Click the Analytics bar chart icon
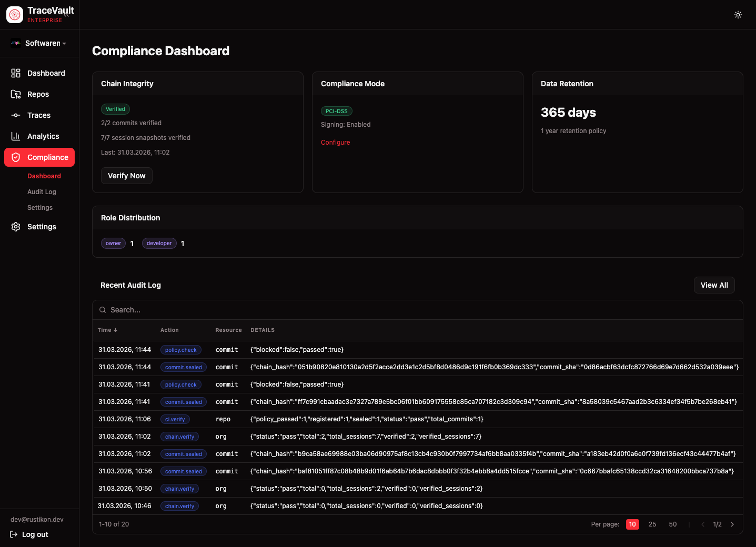This screenshot has height=547, width=756. point(16,136)
